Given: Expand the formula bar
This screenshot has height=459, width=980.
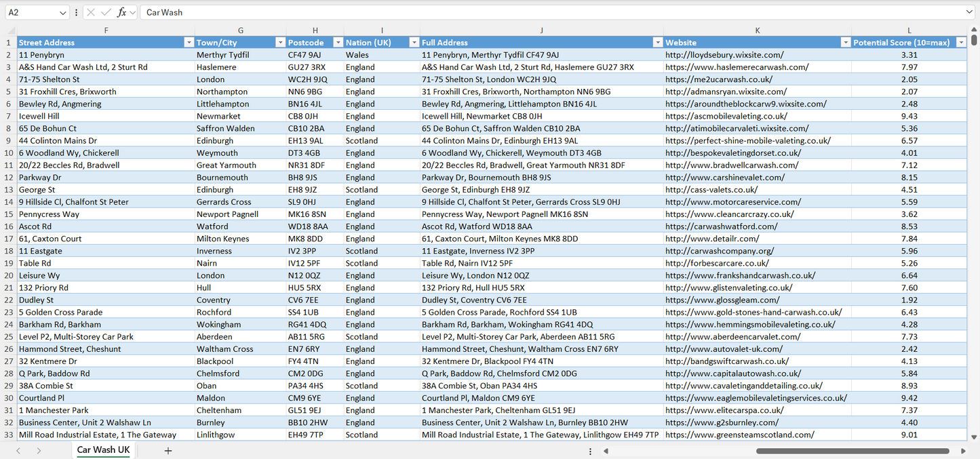Looking at the screenshot, I should [968, 12].
